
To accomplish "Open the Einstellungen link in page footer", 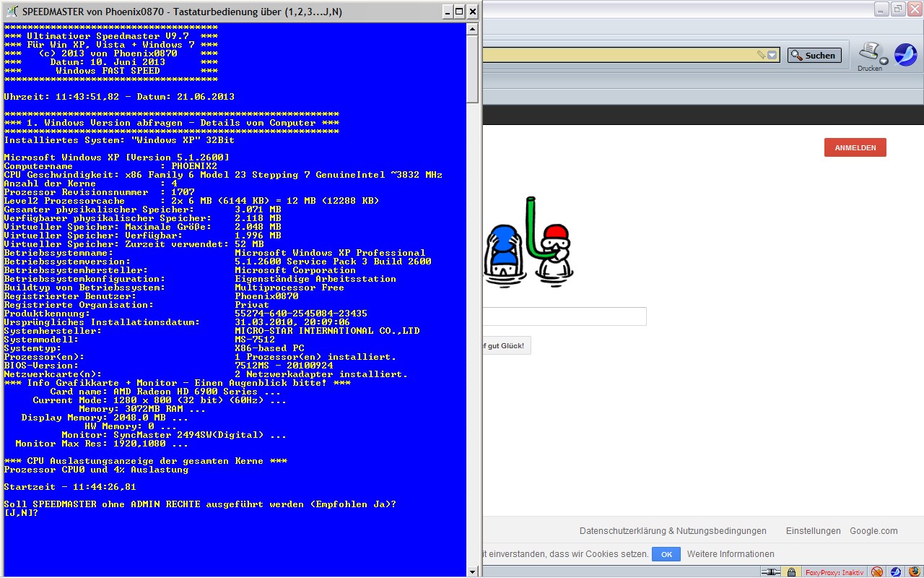I will click(814, 531).
